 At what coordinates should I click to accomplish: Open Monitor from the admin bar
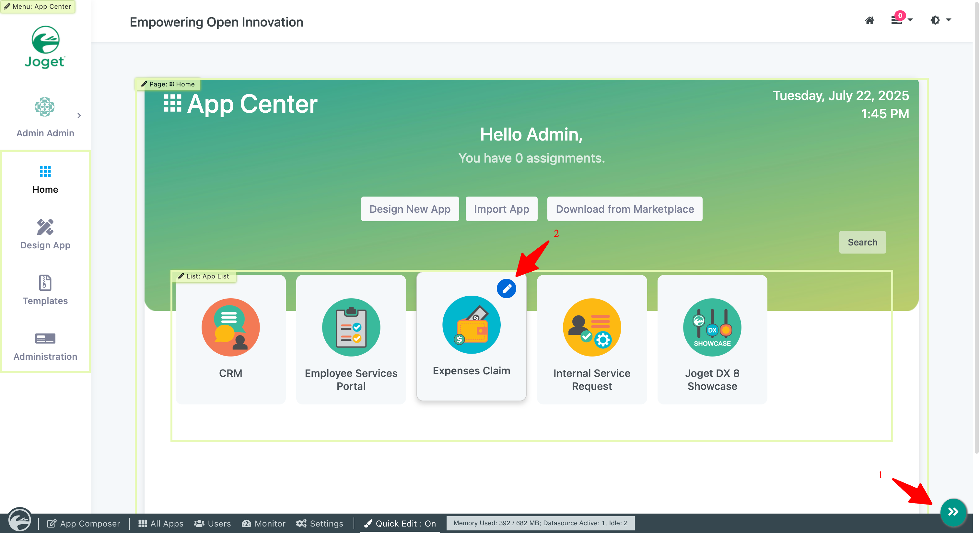(264, 524)
